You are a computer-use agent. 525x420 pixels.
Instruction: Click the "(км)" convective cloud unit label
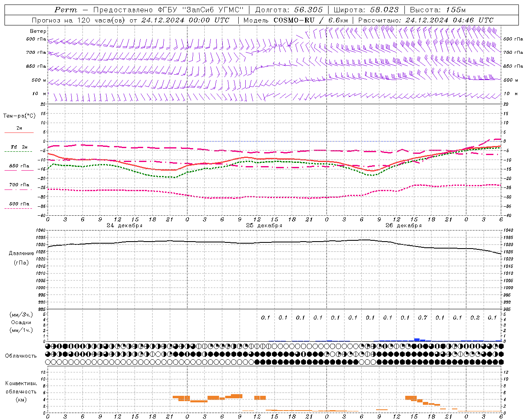21,399
